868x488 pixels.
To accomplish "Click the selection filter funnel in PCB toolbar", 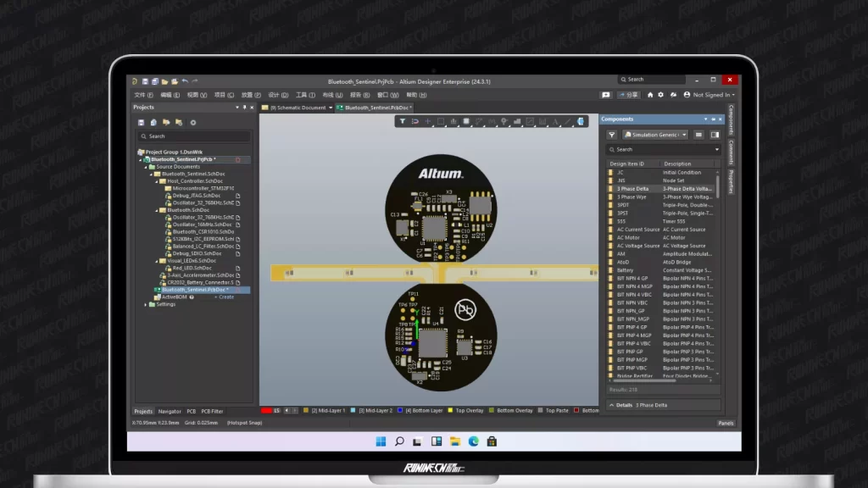I will pos(403,122).
